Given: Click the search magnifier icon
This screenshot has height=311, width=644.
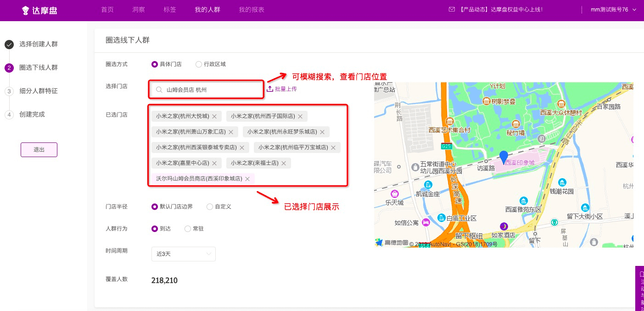Looking at the screenshot, I should [159, 90].
